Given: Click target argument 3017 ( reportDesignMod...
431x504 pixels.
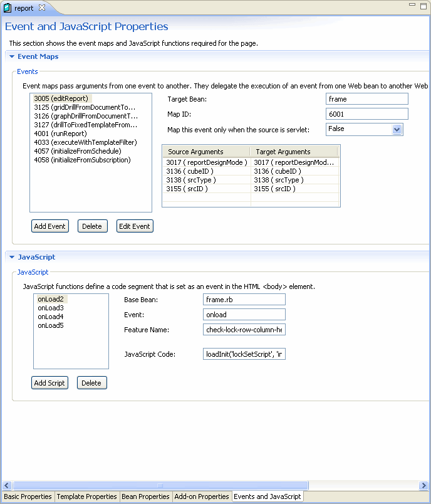Looking at the screenshot, I should pos(294,162).
